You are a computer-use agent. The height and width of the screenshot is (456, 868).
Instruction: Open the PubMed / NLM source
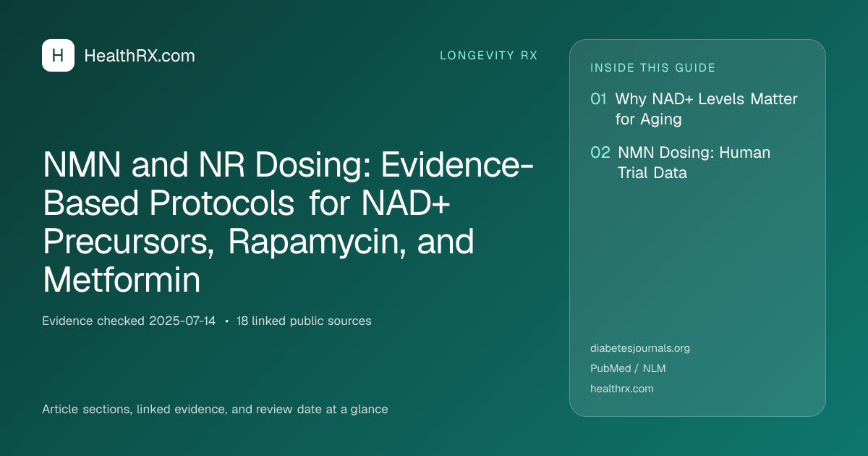pyautogui.click(x=628, y=368)
